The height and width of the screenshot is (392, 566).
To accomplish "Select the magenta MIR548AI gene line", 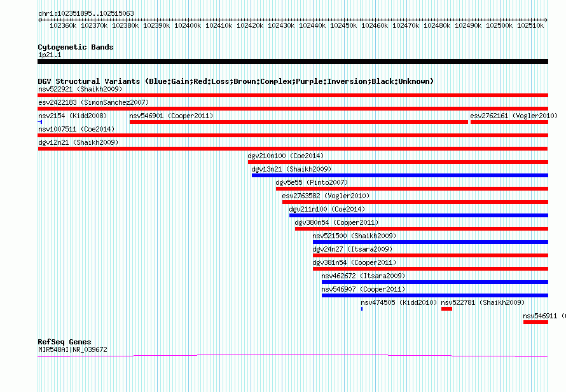I will click(x=293, y=356).
